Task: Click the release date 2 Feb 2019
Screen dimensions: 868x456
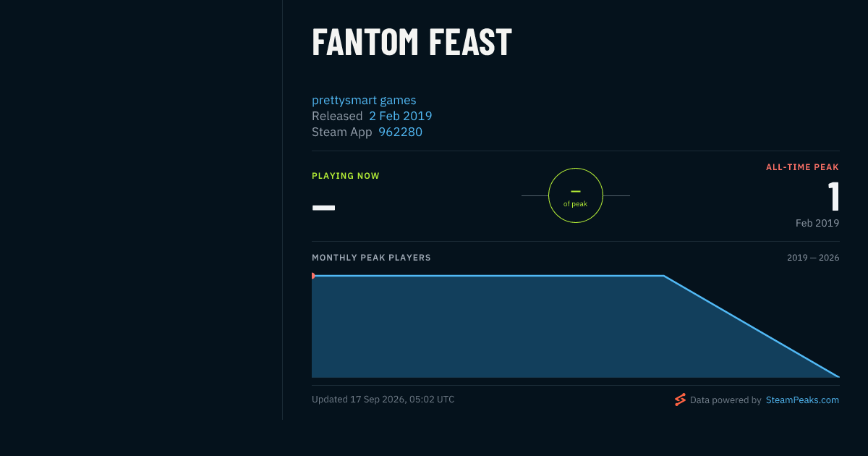Action: click(x=401, y=116)
